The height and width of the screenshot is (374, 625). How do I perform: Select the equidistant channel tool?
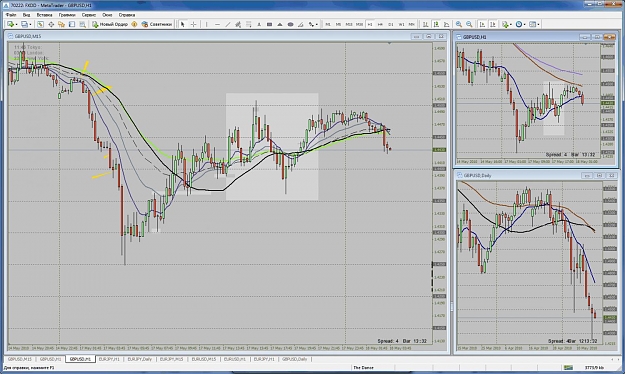click(x=238, y=24)
